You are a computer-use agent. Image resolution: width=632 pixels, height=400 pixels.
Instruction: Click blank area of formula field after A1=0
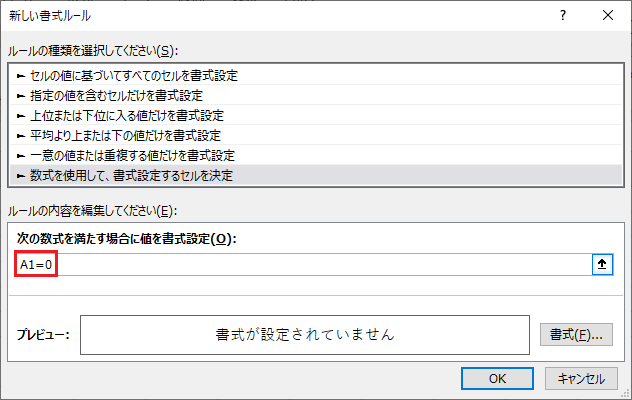tap(320, 264)
